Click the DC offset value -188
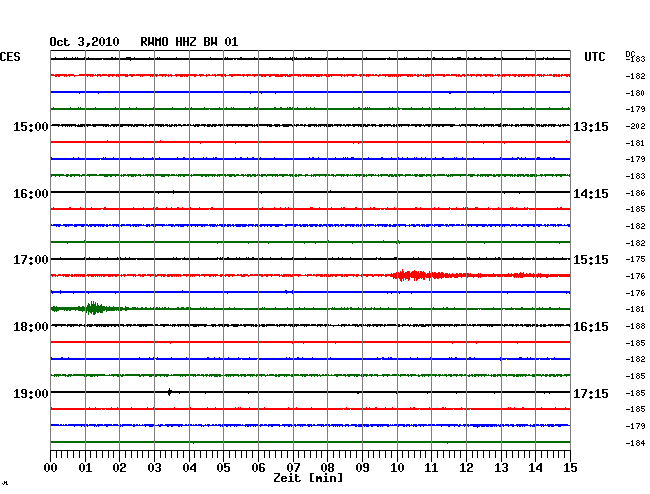Image resolution: width=650 pixels, height=494 pixels. click(635, 326)
